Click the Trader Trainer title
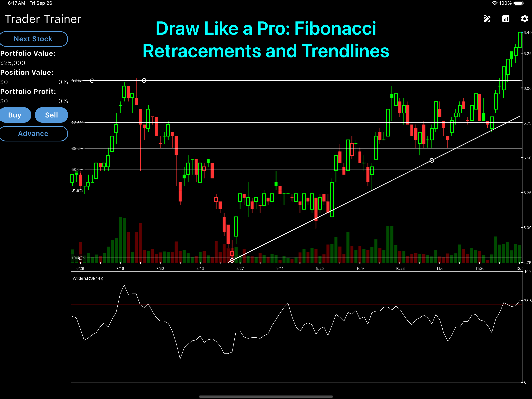Image resolution: width=532 pixels, height=399 pixels. [x=43, y=19]
